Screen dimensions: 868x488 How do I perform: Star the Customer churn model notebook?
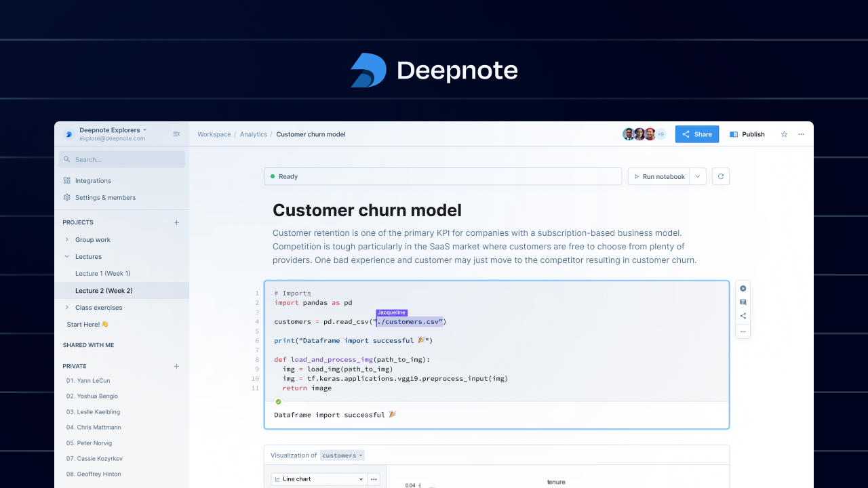click(x=784, y=134)
